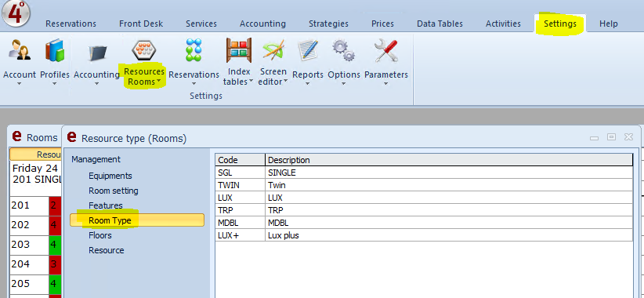The image size is (644, 298).
Task: Click room 205 in Rooms window
Action: (x=29, y=284)
